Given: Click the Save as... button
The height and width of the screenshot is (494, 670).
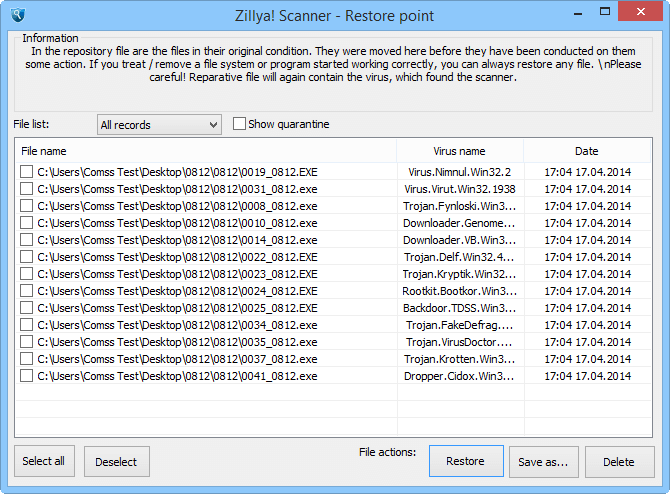Looking at the screenshot, I should click(543, 462).
